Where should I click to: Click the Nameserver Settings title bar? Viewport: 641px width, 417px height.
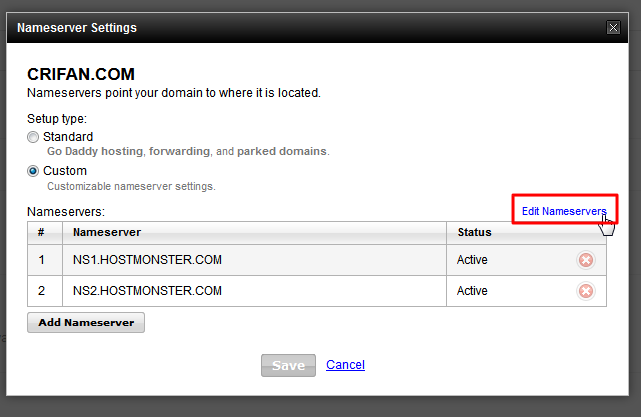pyautogui.click(x=300, y=28)
